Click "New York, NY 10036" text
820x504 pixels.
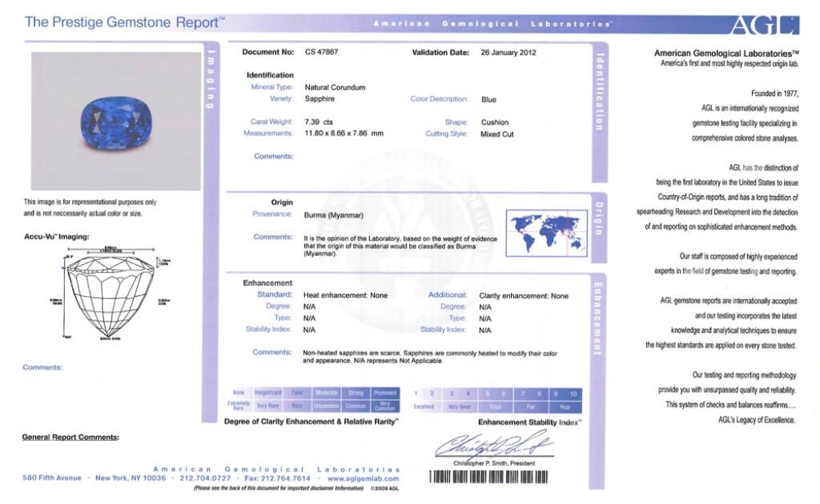[x=131, y=478]
